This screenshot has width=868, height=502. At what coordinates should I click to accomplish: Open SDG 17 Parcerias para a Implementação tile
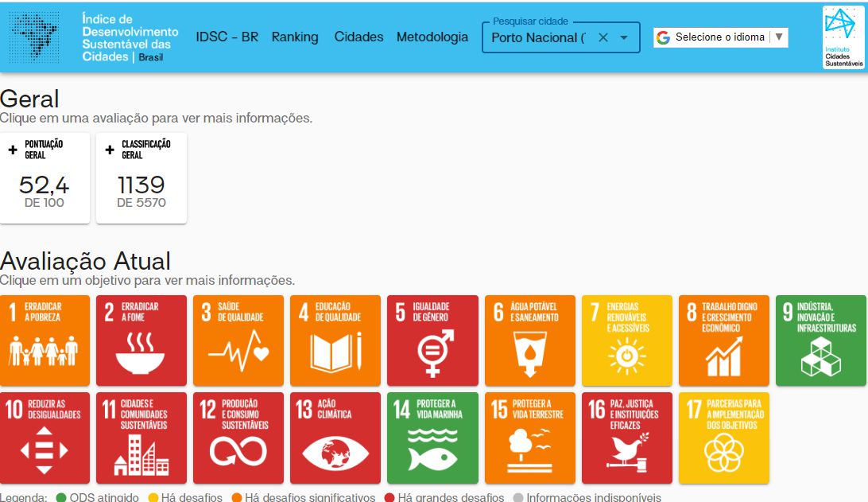723,438
